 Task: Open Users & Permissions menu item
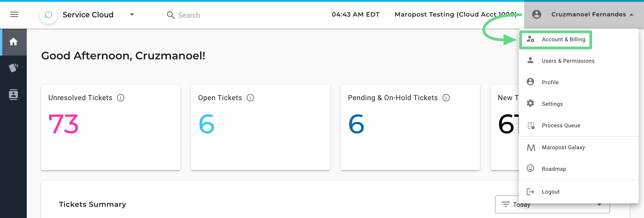pos(568,61)
